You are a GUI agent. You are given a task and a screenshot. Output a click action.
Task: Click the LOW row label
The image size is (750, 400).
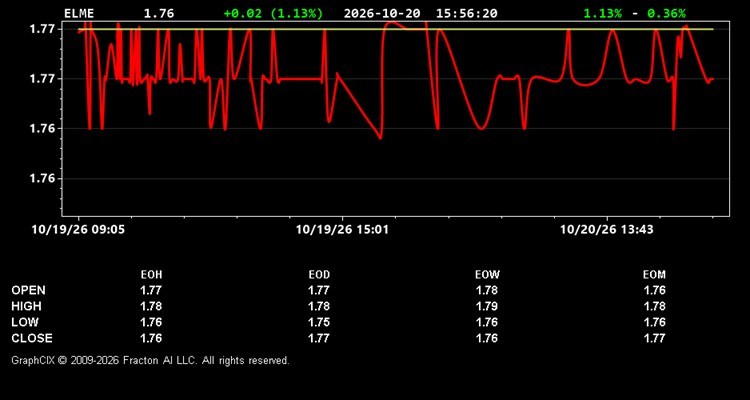tap(25, 322)
